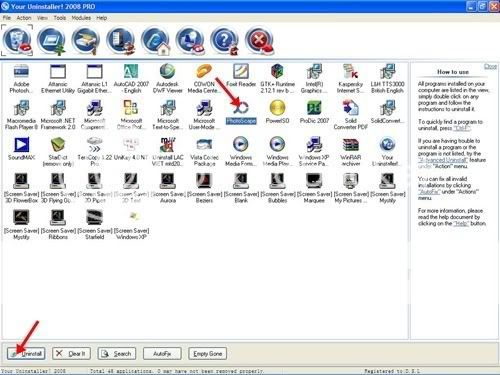
Task: Select the Vista Codec Package icon
Action: [x=204, y=145]
